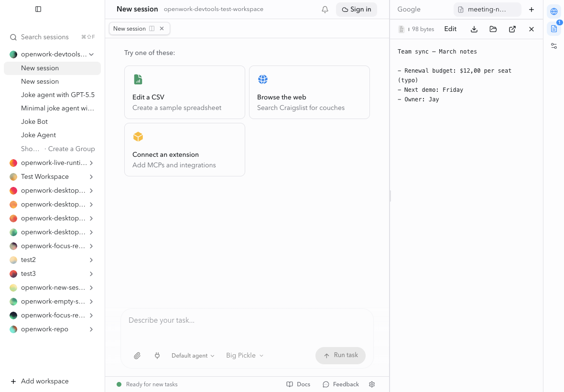Download the meeting notes file
This screenshot has height=392, width=564.
474,29
